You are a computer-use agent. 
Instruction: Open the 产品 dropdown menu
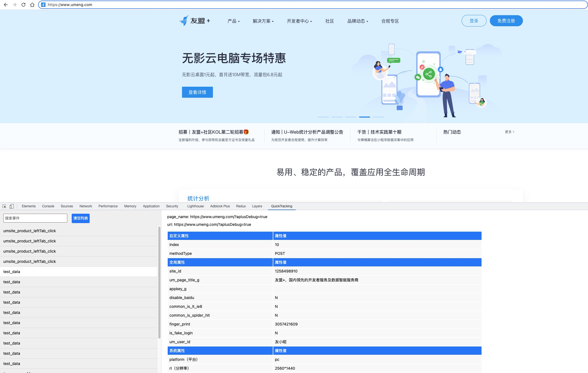pos(234,21)
